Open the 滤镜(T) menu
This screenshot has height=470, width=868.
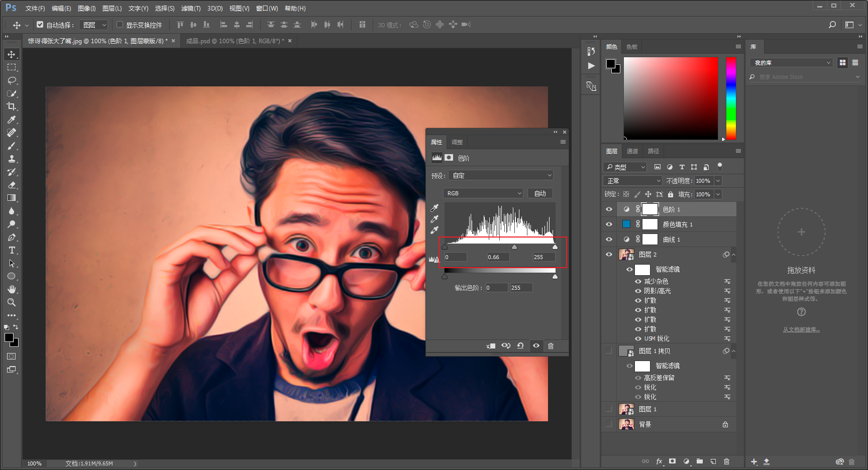pos(190,9)
